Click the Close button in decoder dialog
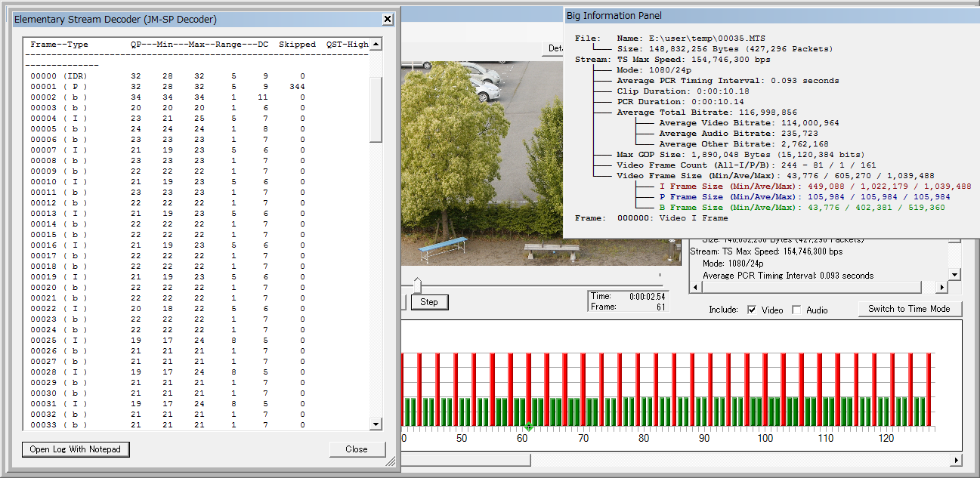 click(x=357, y=449)
